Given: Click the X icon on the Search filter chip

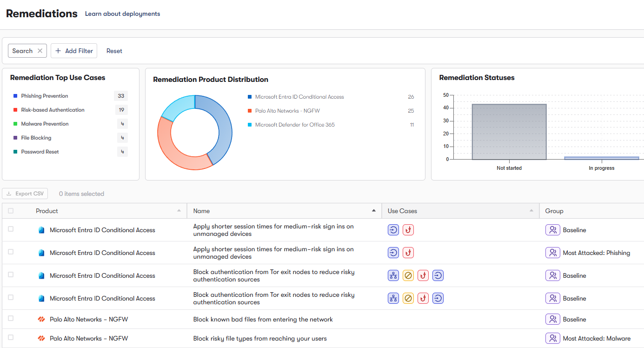Looking at the screenshot, I should pyautogui.click(x=40, y=51).
